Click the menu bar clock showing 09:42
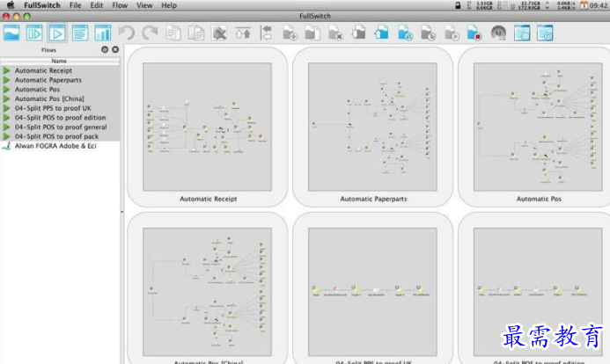The width and height of the screenshot is (610, 364). coord(599,5)
